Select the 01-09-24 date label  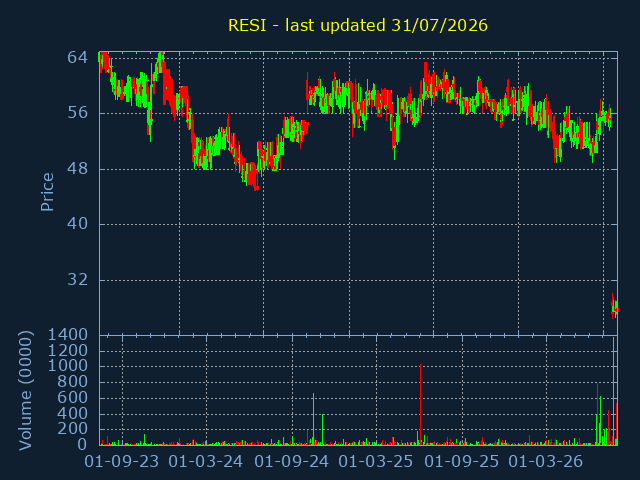coord(291,462)
